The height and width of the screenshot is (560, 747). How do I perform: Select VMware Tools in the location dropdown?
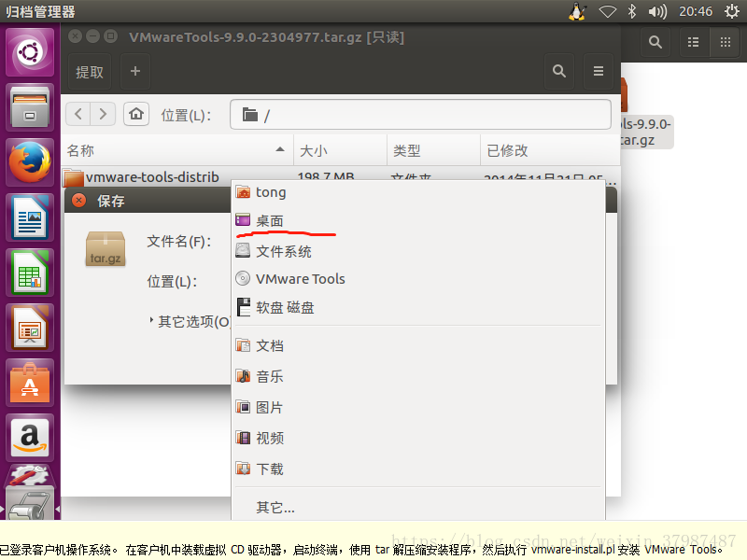tap(418, 278)
